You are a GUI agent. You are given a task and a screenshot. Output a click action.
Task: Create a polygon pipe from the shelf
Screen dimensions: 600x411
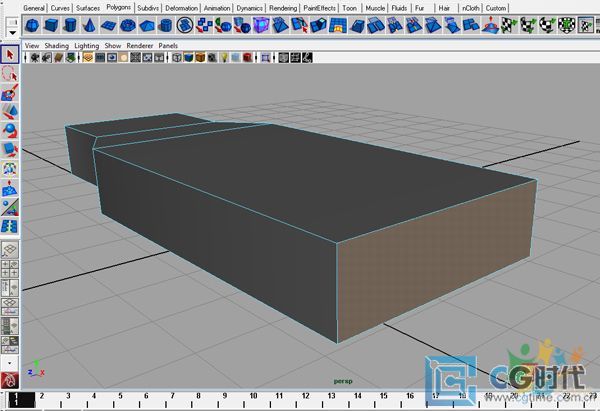pos(166,26)
